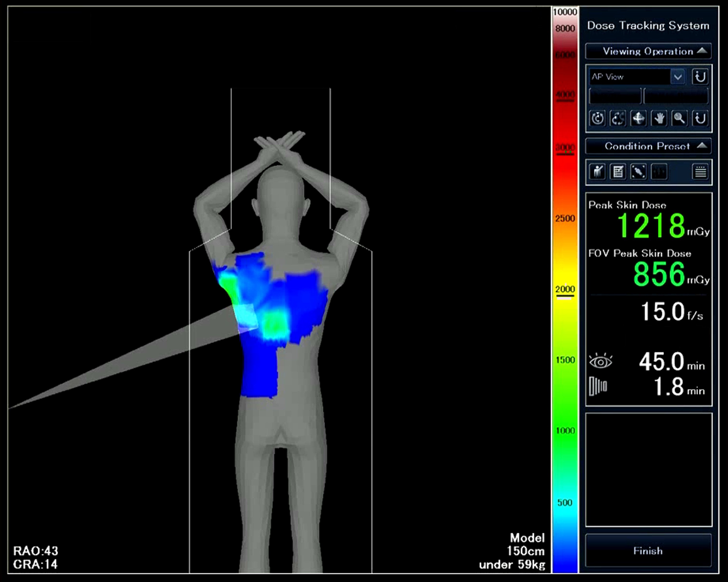Viewport: 728px width, 582px height.
Task: Open the checklist form preset icon
Action: click(618, 172)
